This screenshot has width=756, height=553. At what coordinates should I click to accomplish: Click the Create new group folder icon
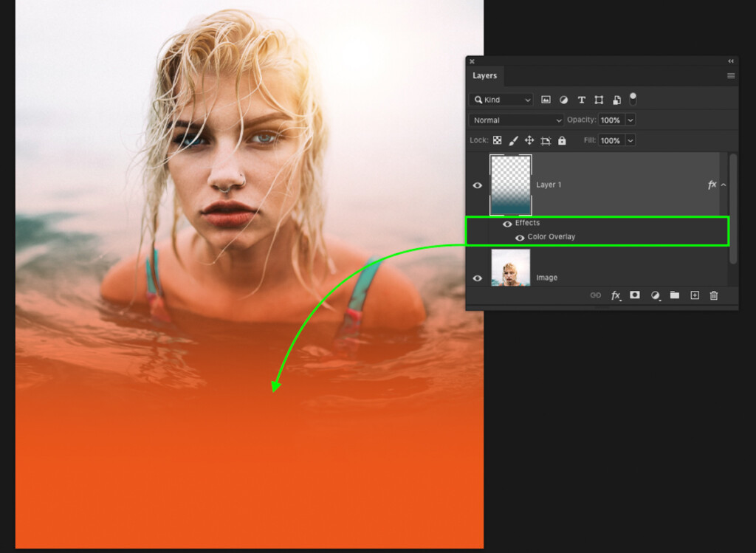coord(675,295)
